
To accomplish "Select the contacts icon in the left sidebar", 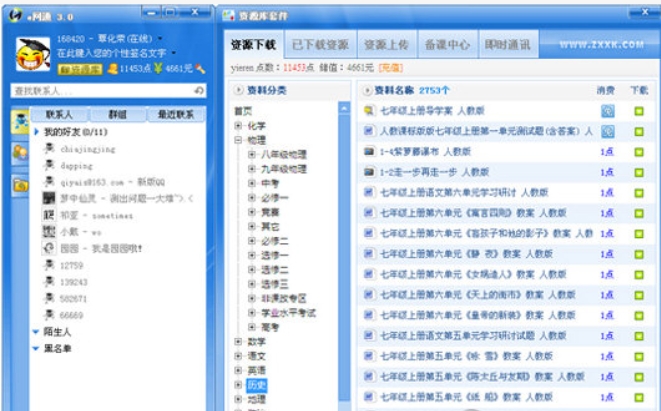I will point(20,121).
